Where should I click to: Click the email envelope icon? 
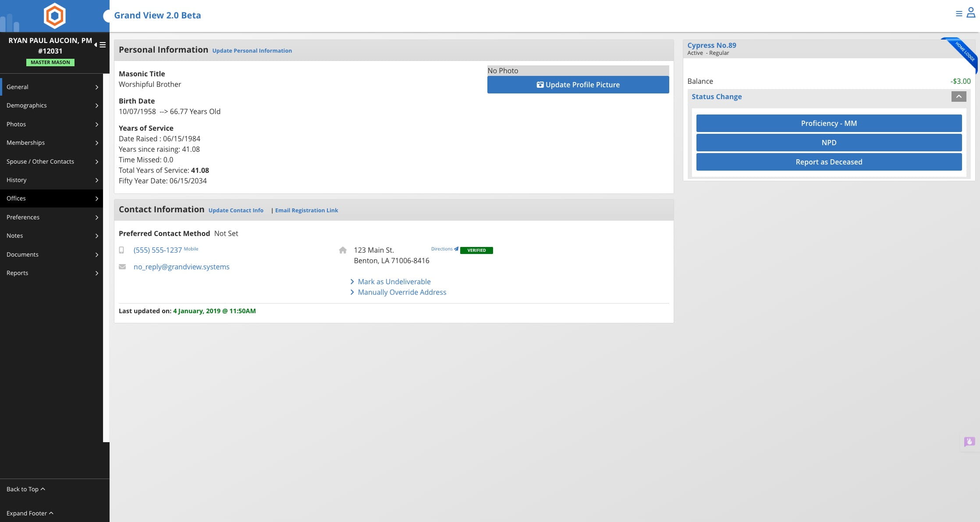122,267
